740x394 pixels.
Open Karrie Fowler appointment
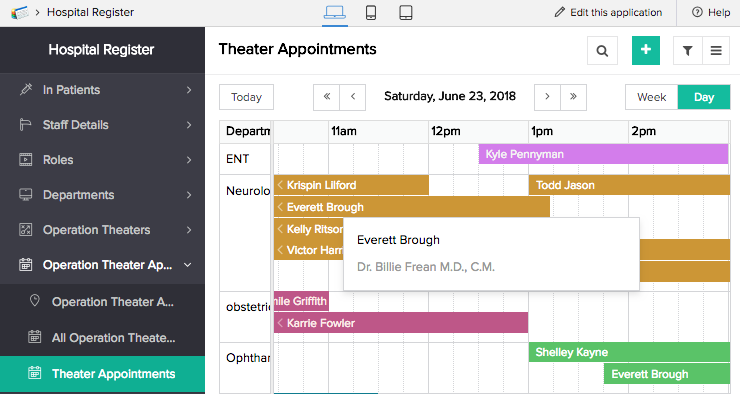401,323
